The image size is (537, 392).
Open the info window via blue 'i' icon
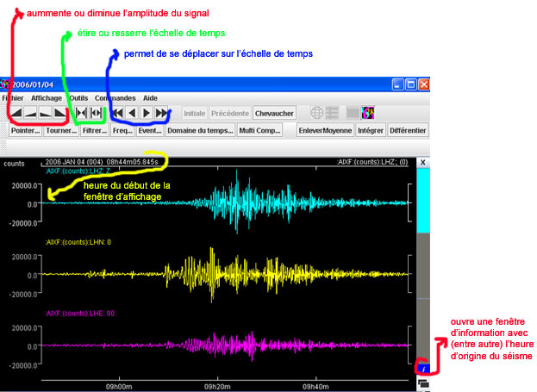coord(422,369)
